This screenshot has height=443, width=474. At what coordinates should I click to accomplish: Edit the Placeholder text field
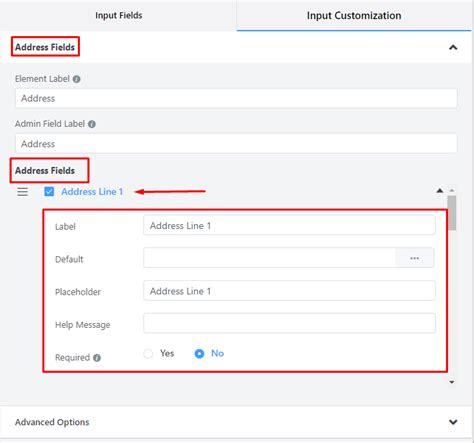tap(289, 291)
